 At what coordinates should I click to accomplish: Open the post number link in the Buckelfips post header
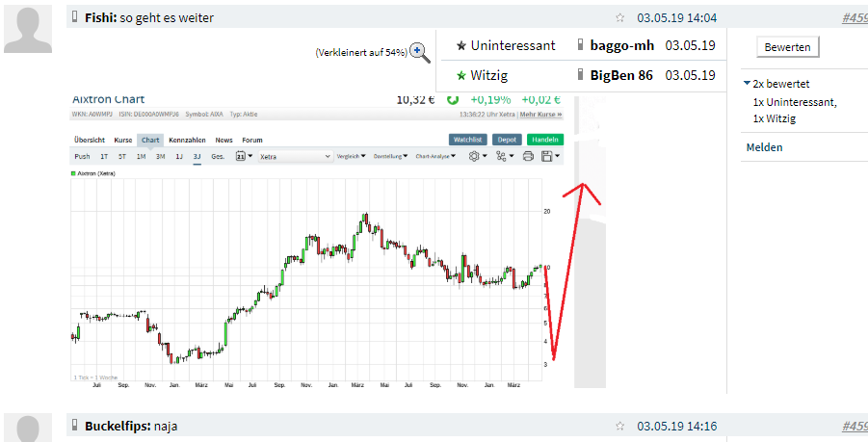[x=855, y=427]
